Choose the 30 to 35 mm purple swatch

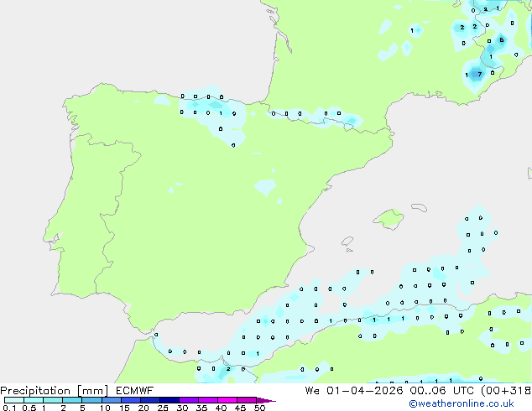pos(188,400)
